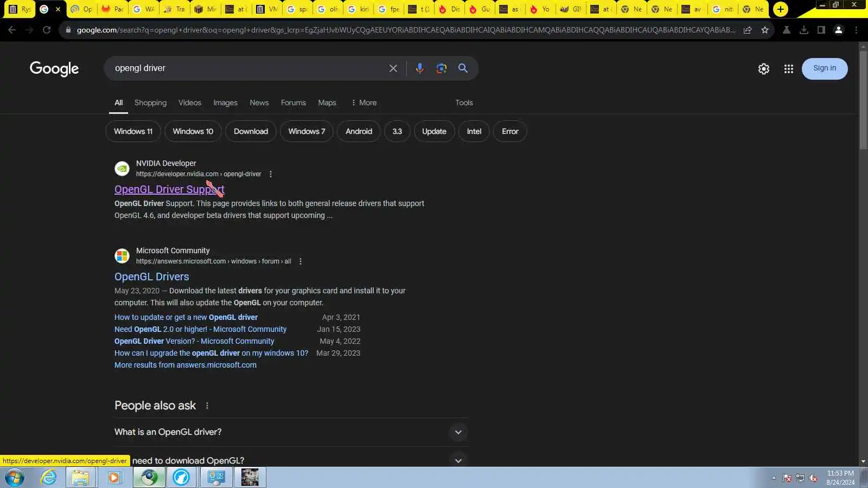
Task: Open the browser profile icon
Action: click(839, 30)
